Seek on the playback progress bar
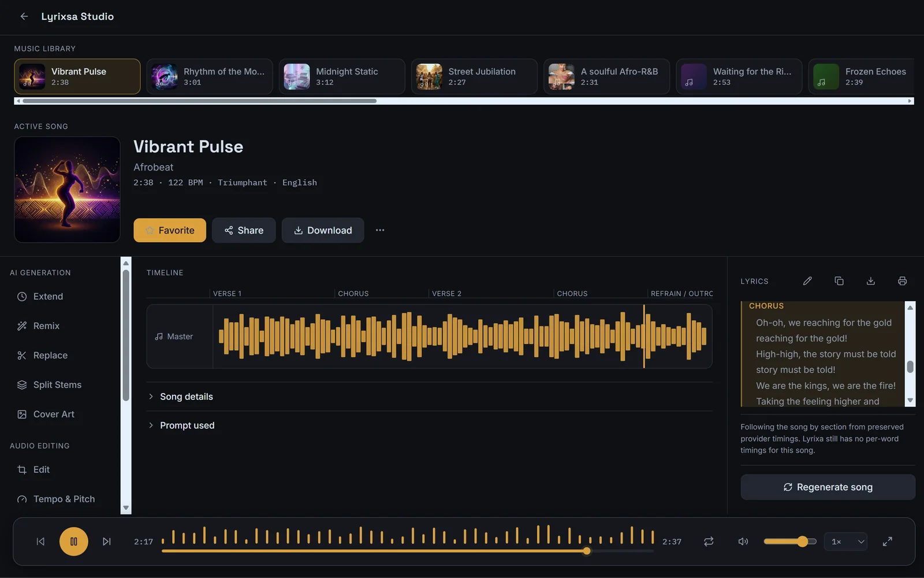The height and width of the screenshot is (578, 924). coord(408,551)
